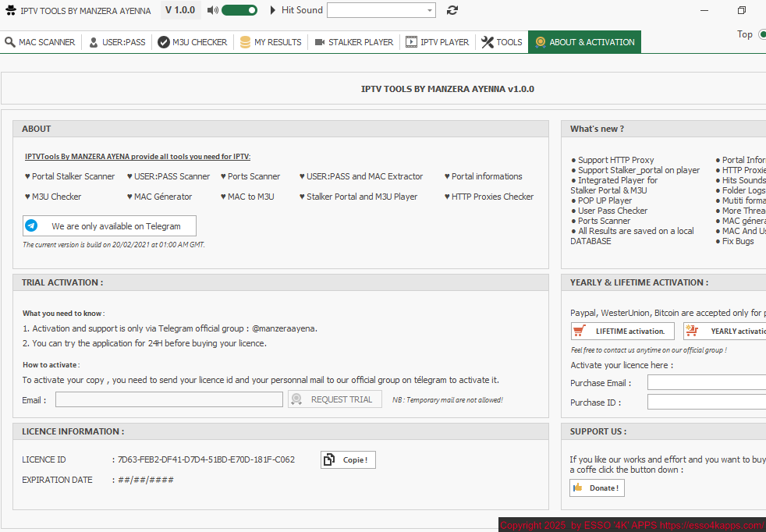This screenshot has height=532, width=766.
Task: Click the refresh arrows icon
Action: 452,10
